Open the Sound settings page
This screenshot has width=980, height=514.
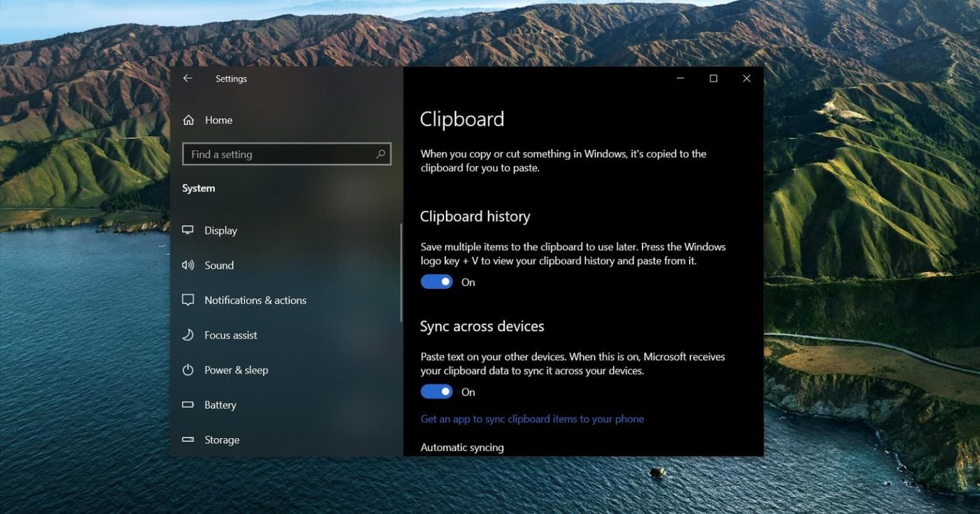coord(219,265)
